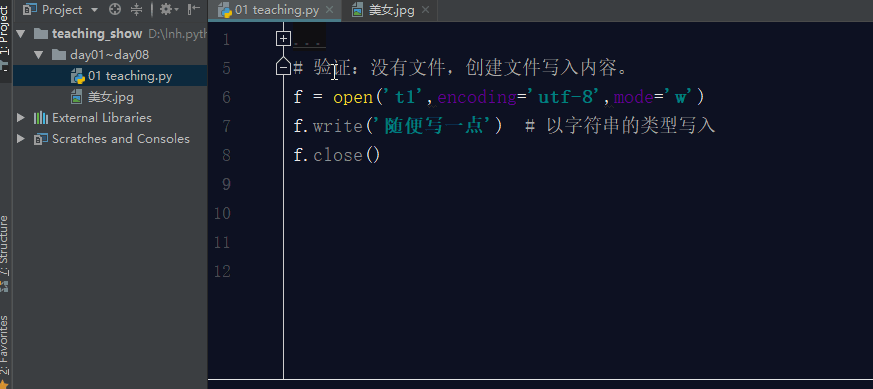The height and width of the screenshot is (389, 873).
Task: Open the 1: Project side tool window
Action: click(x=4, y=38)
